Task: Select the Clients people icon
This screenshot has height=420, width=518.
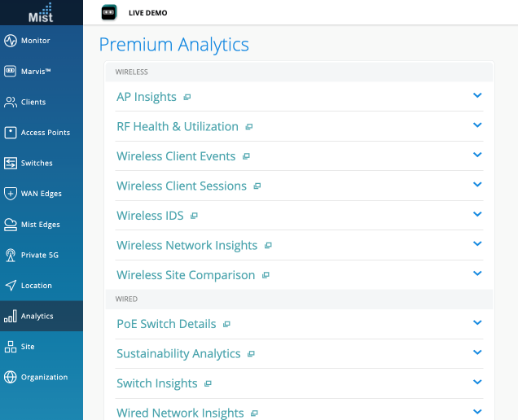Action: (x=11, y=102)
